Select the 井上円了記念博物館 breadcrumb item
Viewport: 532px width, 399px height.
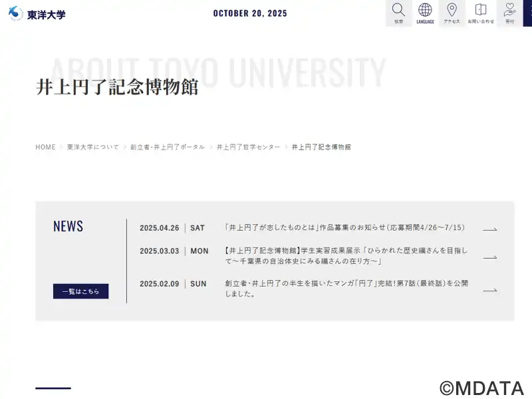click(321, 147)
